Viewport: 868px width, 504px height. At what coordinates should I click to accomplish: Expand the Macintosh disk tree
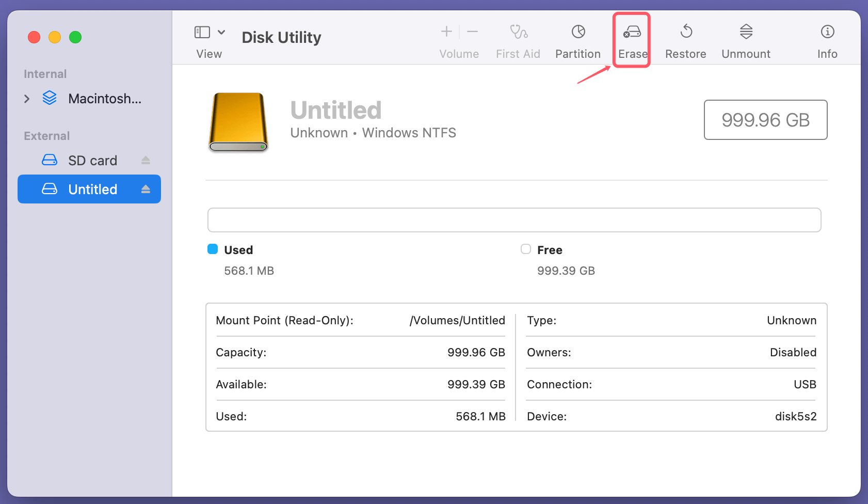click(27, 99)
